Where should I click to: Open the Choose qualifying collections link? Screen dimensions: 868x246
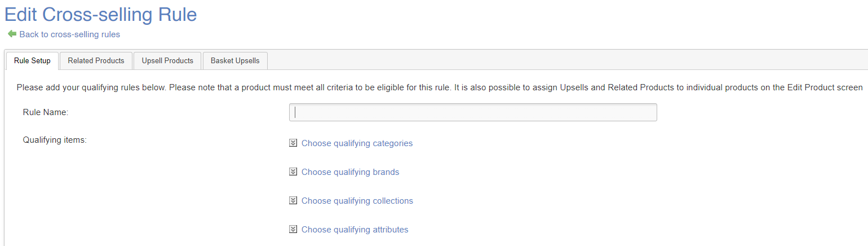357,201
